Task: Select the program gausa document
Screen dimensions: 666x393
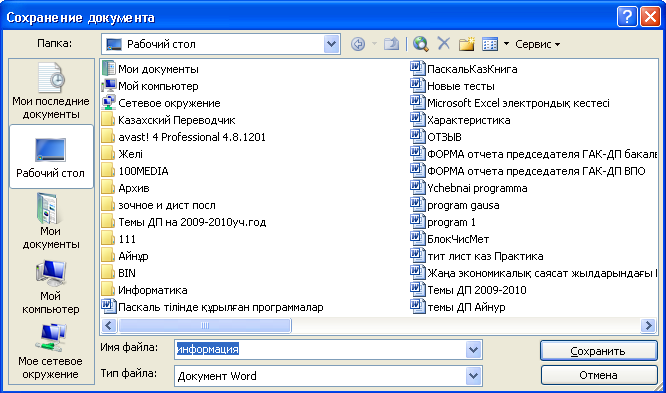Action: [455, 205]
